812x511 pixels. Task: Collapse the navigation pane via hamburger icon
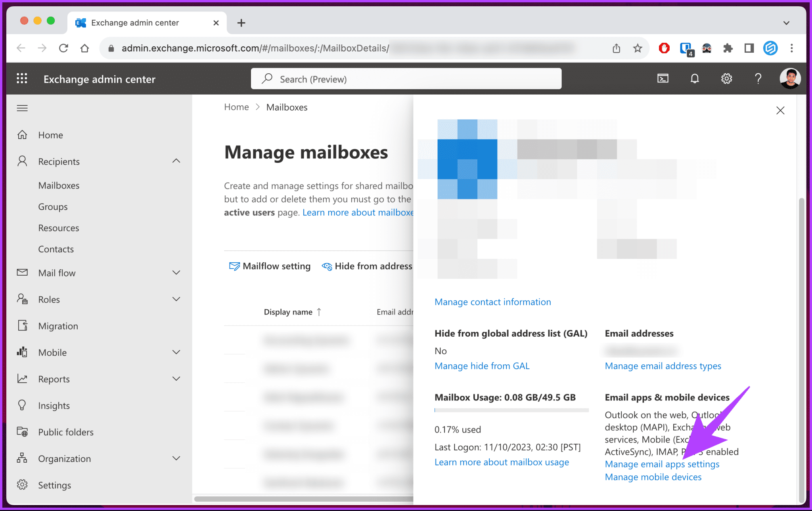click(22, 108)
